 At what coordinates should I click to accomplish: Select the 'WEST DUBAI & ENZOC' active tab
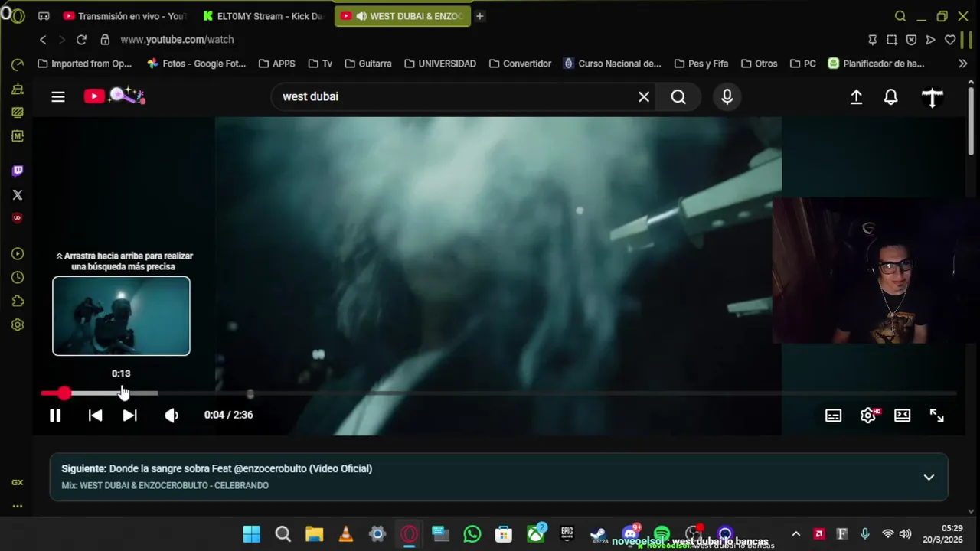tap(403, 16)
